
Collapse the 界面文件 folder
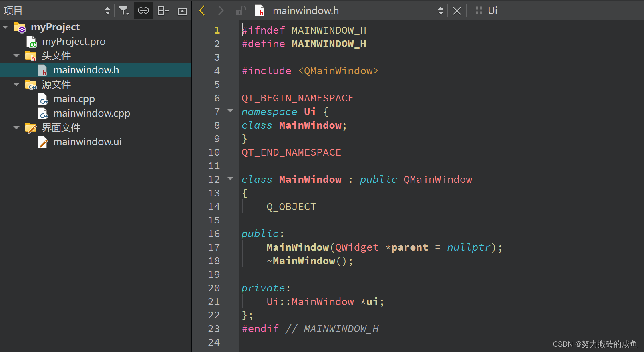(16, 128)
